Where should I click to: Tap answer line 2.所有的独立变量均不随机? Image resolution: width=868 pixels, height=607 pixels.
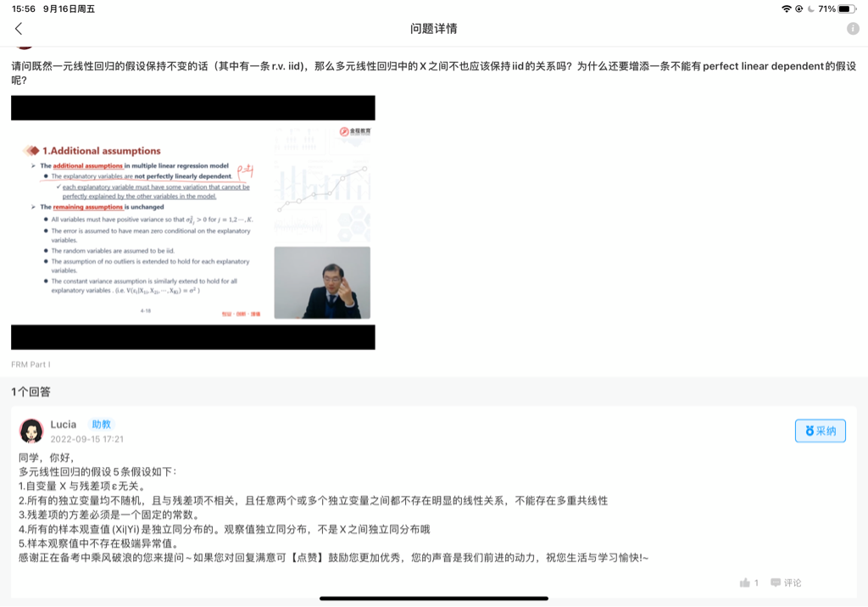314,501
